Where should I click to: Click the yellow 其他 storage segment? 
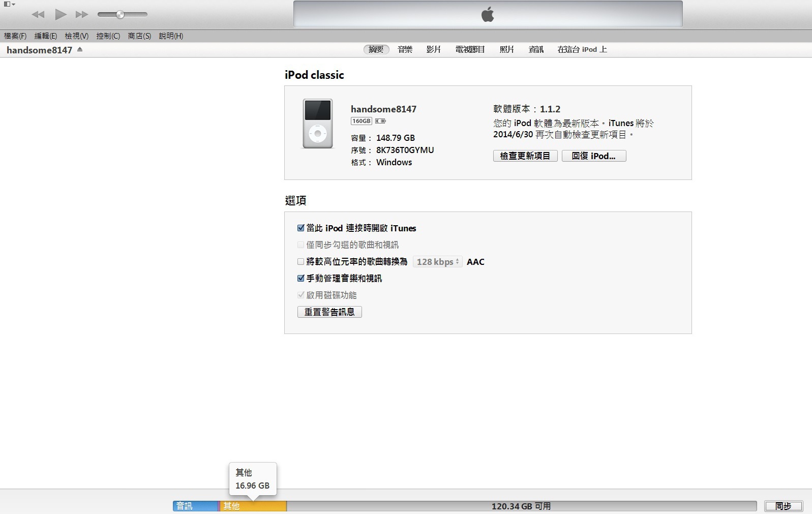253,506
